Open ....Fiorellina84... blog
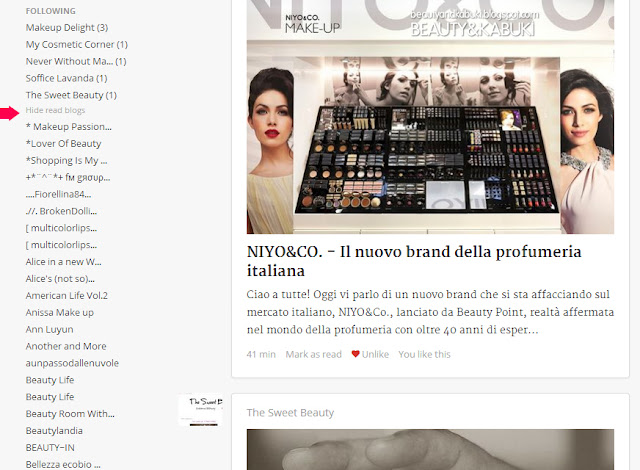Screen dimensions: 640x470 click(58, 194)
